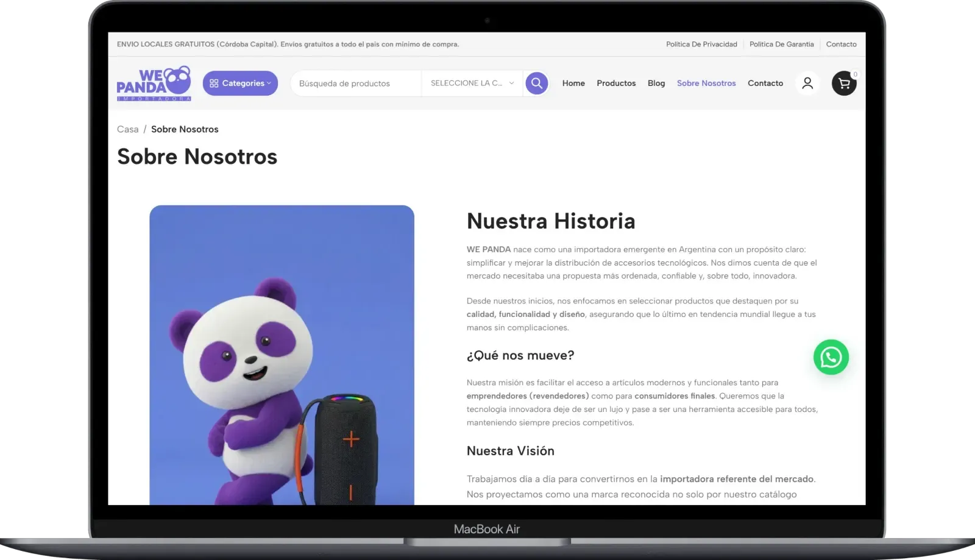The height and width of the screenshot is (560, 975).
Task: Open the shopping cart icon
Action: point(844,83)
